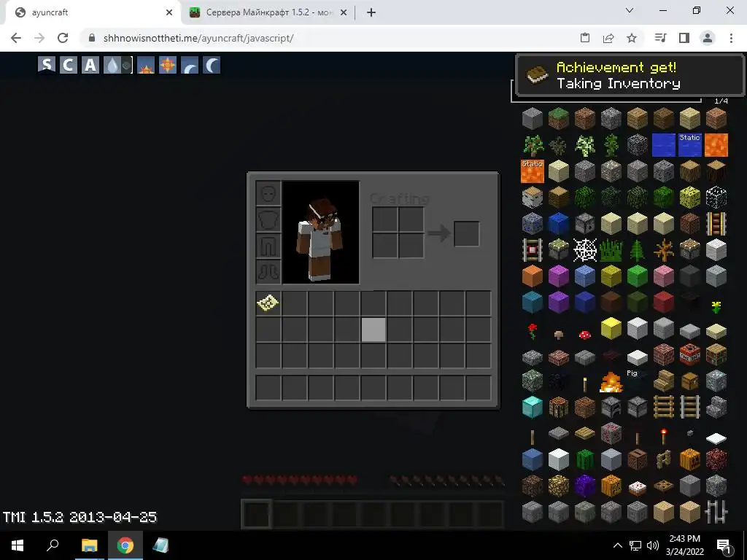Select the grass block in TMI panel

[558, 119]
